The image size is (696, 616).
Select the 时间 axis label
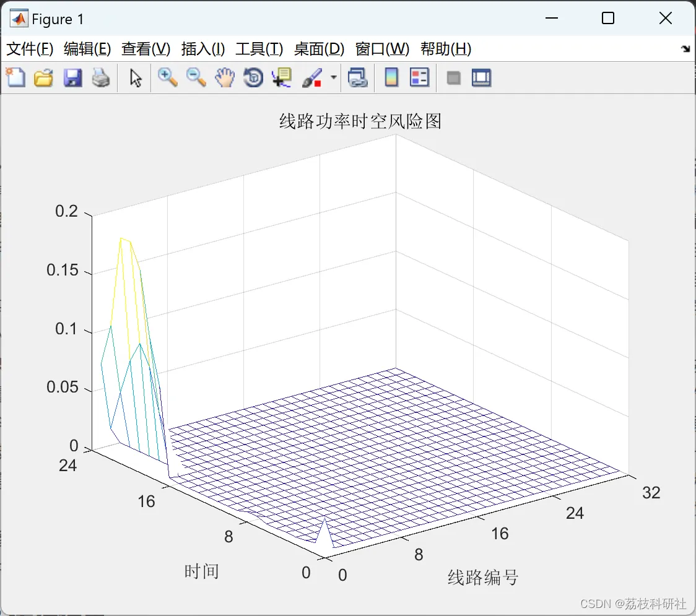(x=201, y=571)
